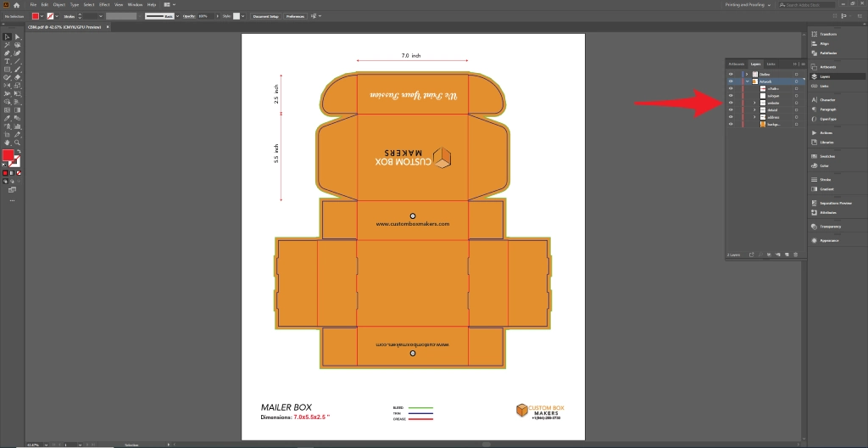Screen dimensions: 868x448
Task: Click the red Fill color swatch in toolbar
Action: pyautogui.click(x=9, y=156)
